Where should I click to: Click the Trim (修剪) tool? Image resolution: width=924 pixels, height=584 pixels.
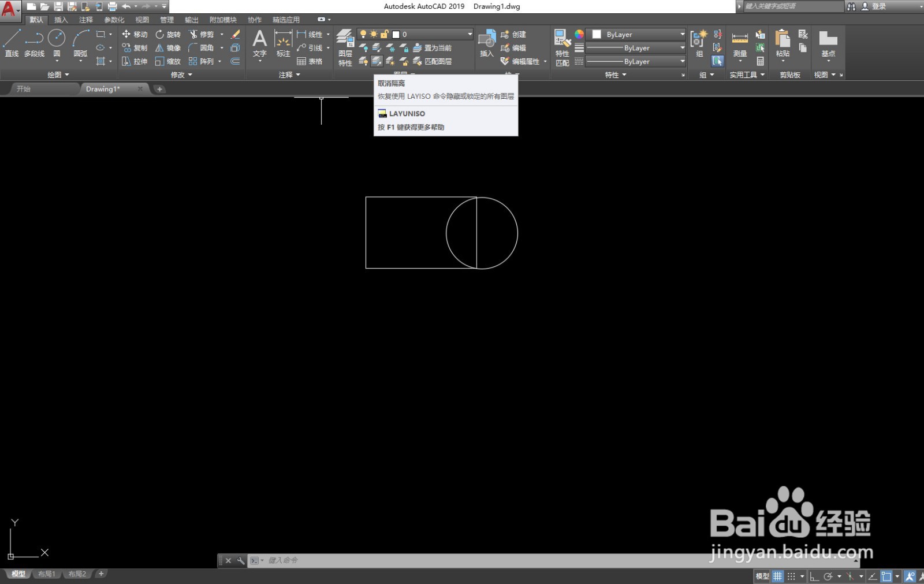[201, 35]
